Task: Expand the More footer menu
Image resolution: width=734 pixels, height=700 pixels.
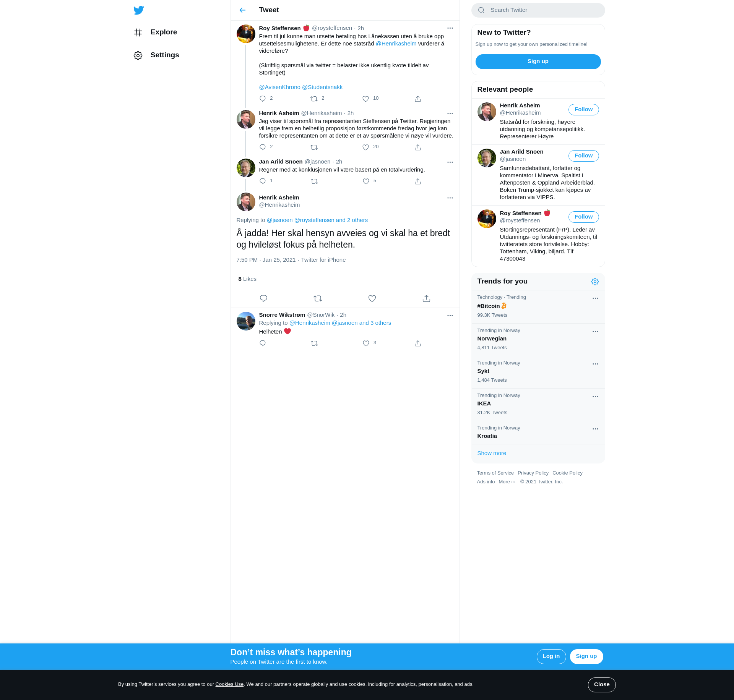Action: [x=507, y=482]
